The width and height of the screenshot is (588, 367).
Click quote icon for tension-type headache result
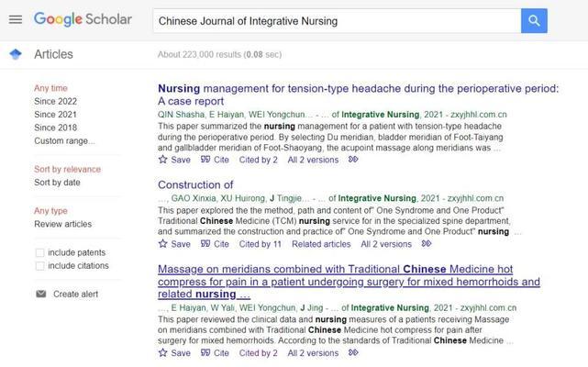click(205, 160)
